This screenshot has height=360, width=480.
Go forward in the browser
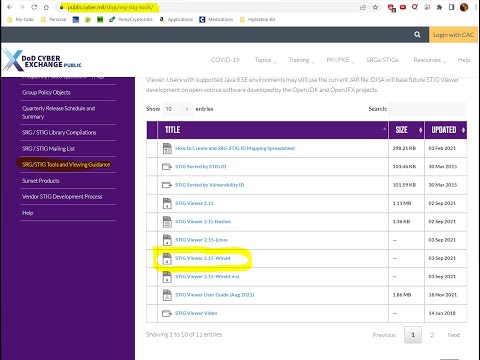[x=22, y=7]
